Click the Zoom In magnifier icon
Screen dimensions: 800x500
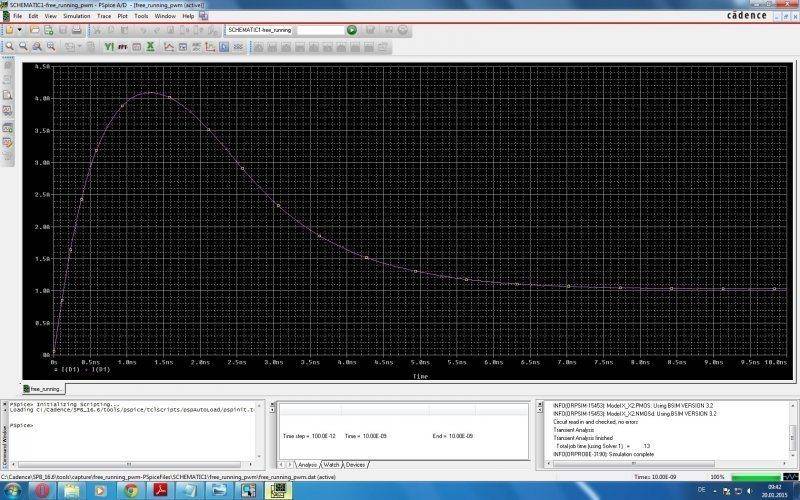(9, 46)
